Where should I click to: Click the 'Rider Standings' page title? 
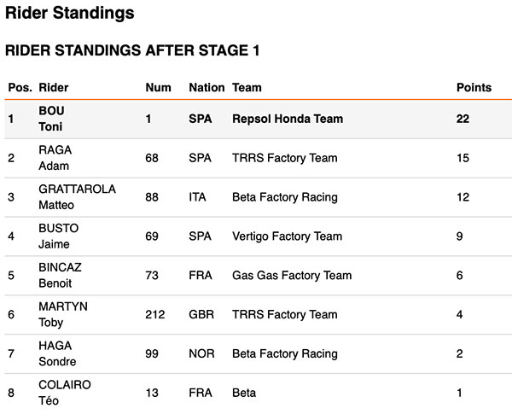pyautogui.click(x=69, y=13)
